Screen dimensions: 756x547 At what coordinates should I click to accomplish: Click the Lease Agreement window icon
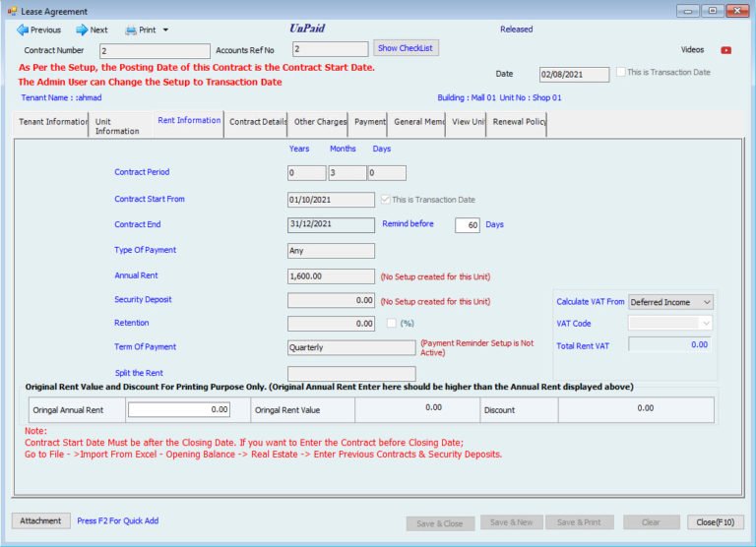point(12,11)
